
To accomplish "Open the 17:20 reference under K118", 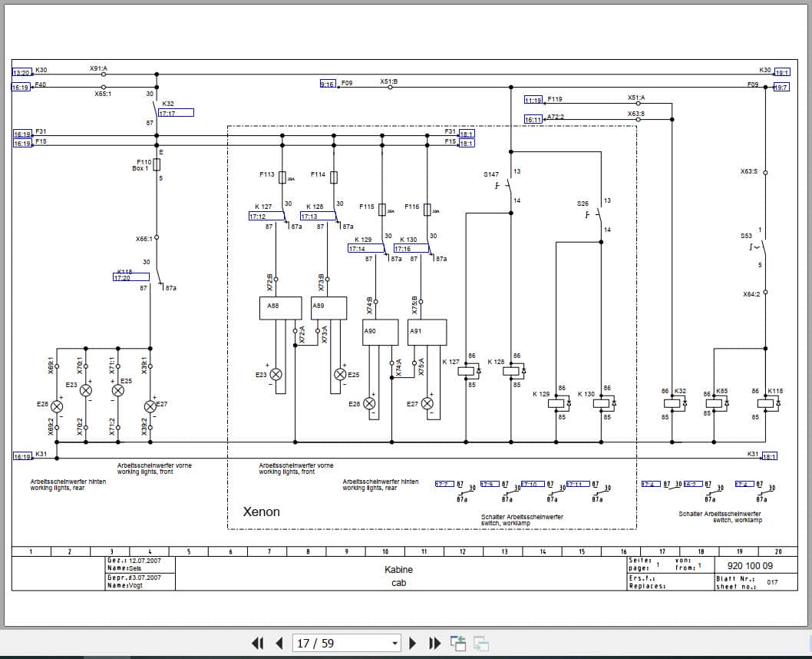I will pyautogui.click(x=131, y=278).
